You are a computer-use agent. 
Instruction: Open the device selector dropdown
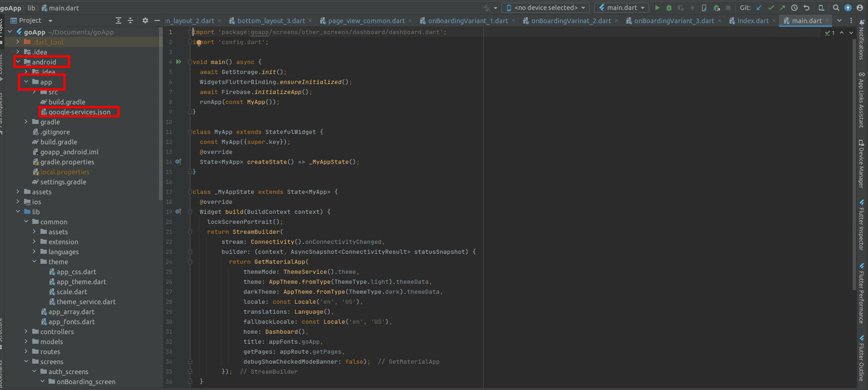click(546, 8)
